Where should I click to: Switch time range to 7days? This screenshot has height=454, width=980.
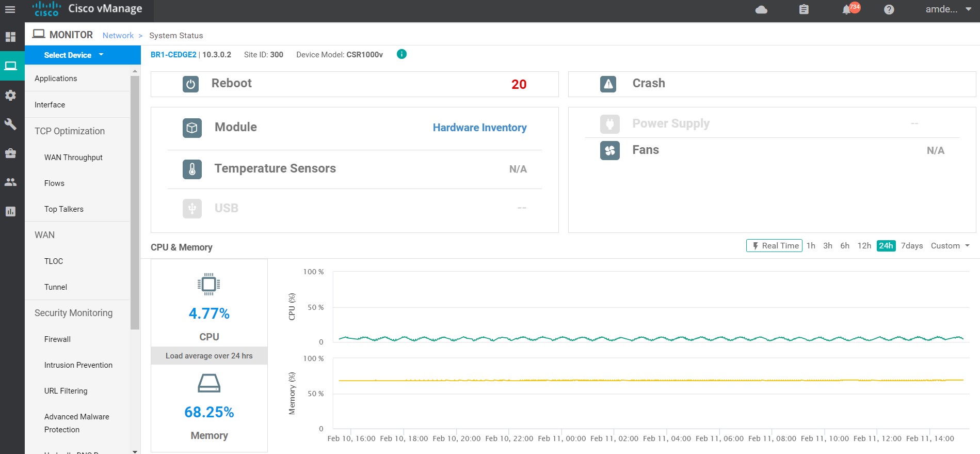911,246
